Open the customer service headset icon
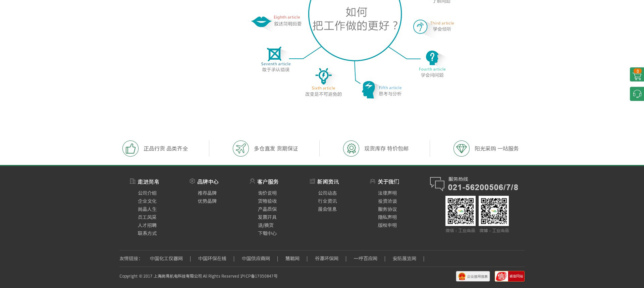 [x=637, y=94]
